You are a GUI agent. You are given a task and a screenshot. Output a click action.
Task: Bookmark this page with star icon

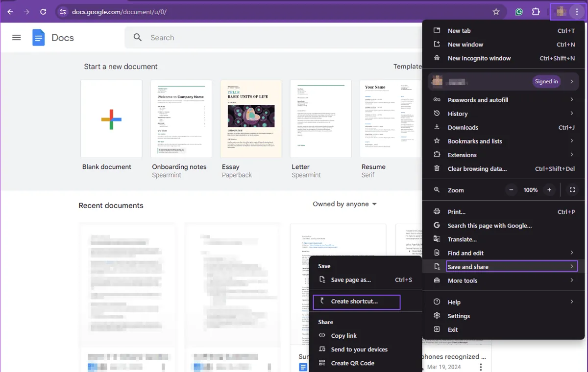point(496,12)
